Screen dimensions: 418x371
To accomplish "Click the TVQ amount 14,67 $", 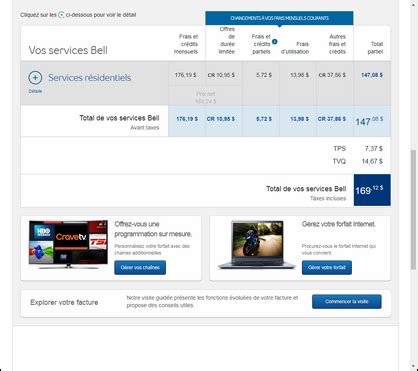I will [x=372, y=161].
